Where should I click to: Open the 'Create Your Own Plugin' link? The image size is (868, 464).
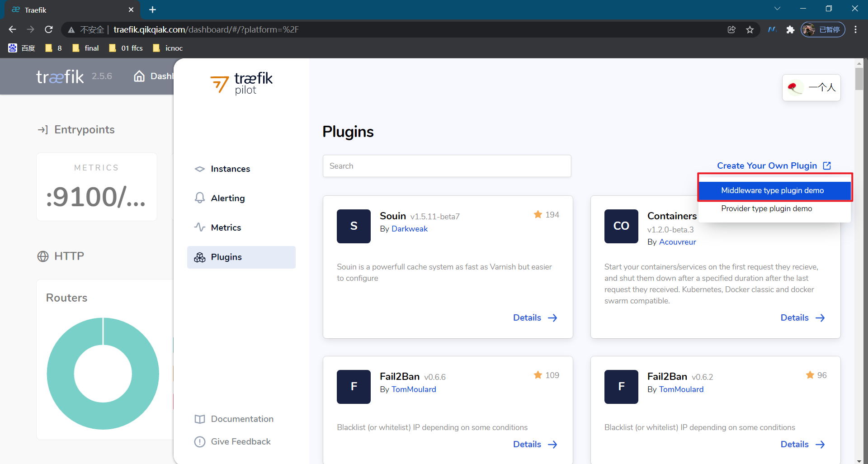(x=767, y=166)
